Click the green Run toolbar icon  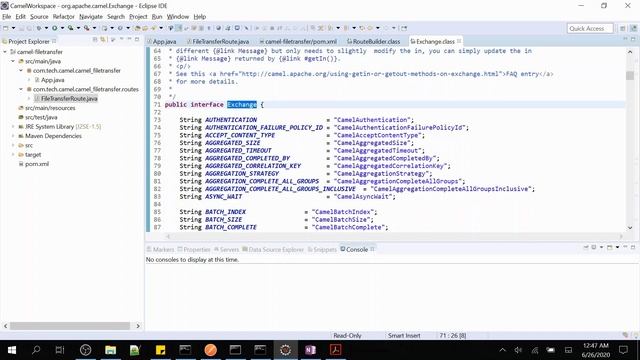[54, 28]
